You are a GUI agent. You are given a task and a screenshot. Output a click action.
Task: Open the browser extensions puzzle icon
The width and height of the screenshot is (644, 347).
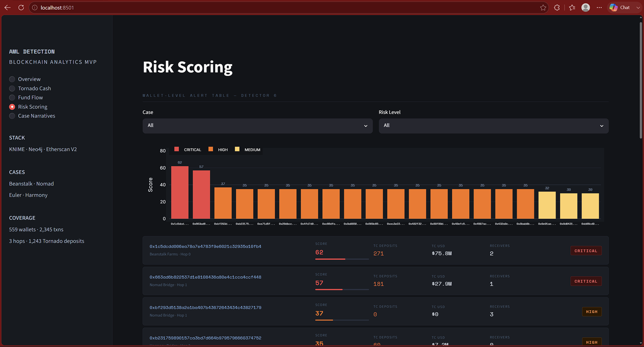point(557,8)
